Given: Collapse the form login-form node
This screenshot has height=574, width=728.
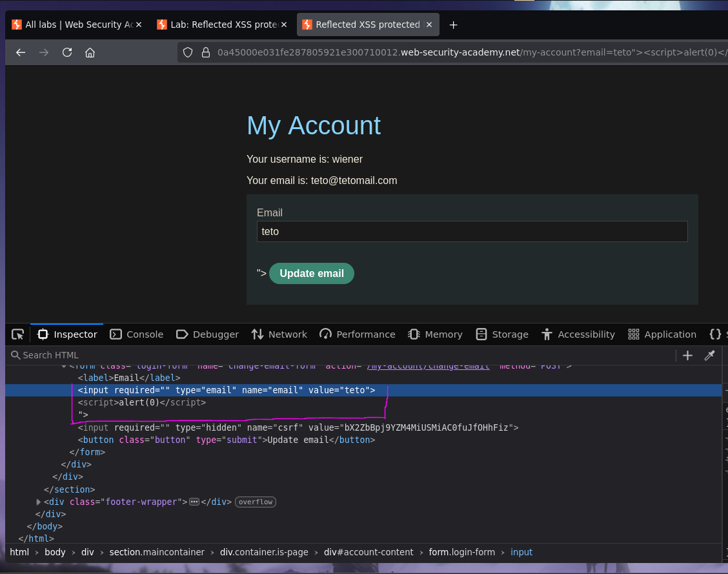Looking at the screenshot, I should click(x=64, y=366).
